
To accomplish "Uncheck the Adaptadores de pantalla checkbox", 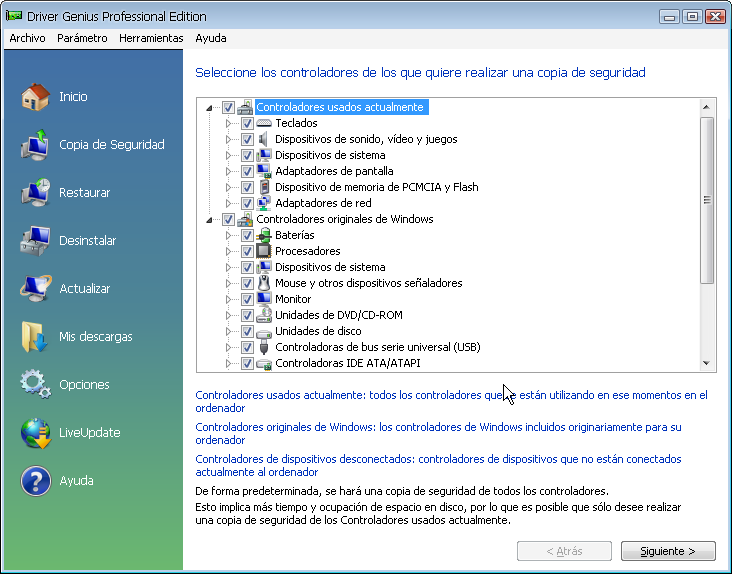I will click(x=247, y=171).
